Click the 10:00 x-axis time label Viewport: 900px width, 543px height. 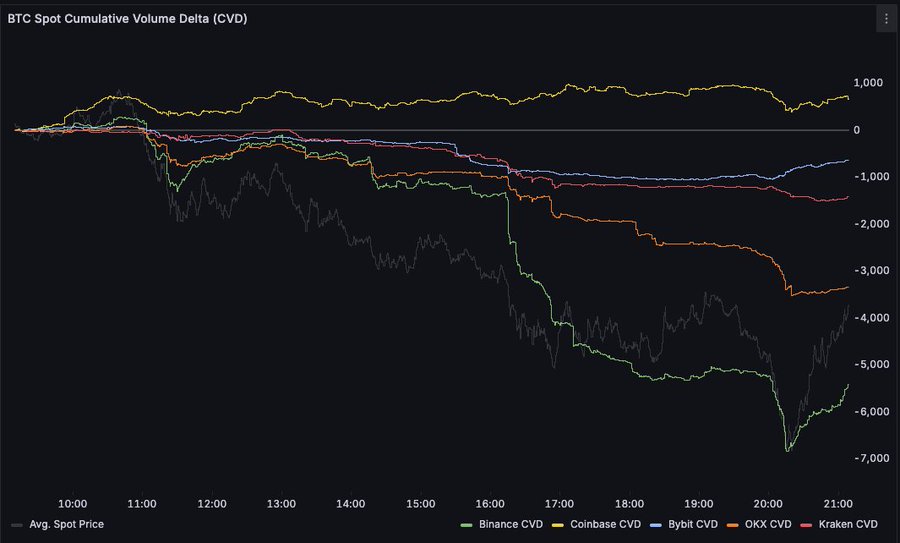[x=73, y=504]
